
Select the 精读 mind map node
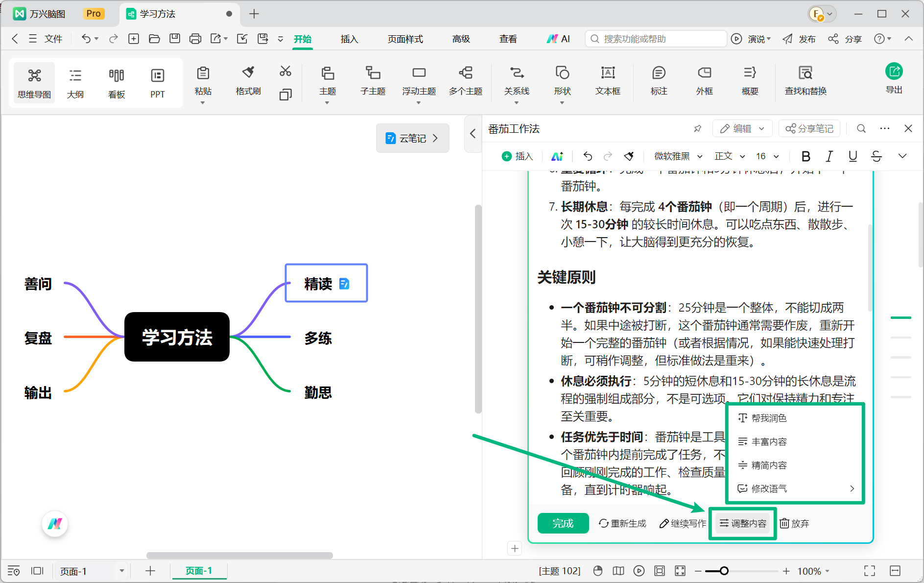(326, 283)
